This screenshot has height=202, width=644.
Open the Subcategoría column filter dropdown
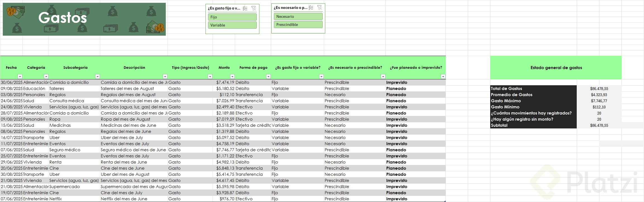(97, 76)
